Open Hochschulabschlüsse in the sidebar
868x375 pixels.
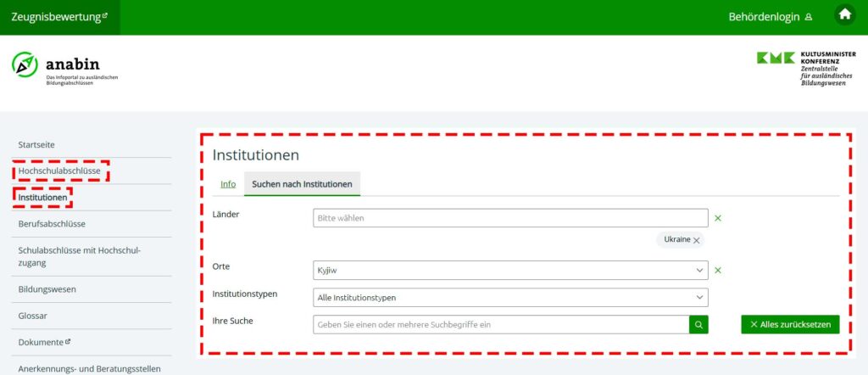[x=59, y=171]
